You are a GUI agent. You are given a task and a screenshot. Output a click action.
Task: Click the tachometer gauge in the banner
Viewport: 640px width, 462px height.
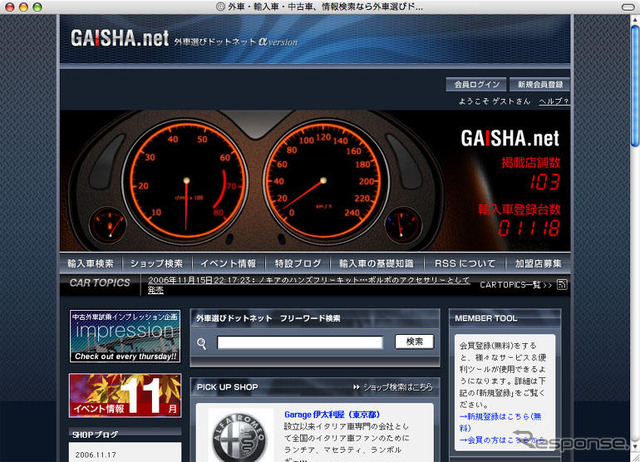click(185, 180)
